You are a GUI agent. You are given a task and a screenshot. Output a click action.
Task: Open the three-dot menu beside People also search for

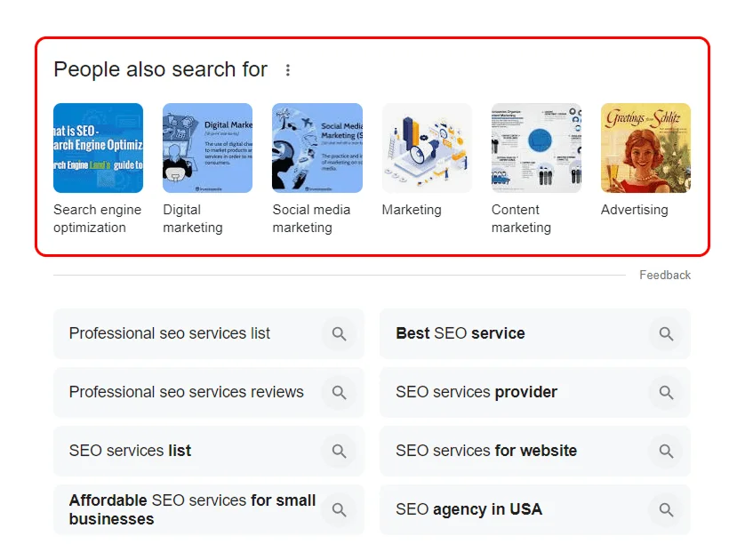coord(288,68)
